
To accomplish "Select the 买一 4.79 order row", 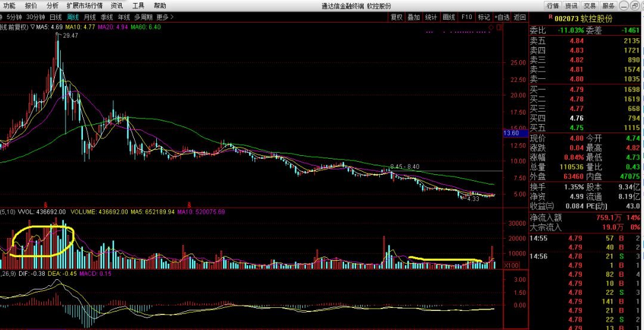I will click(x=585, y=90).
